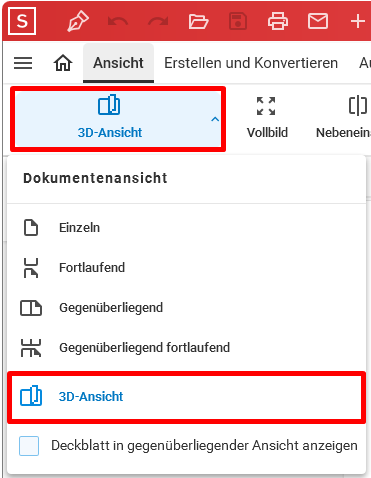Undo the last action

(118, 22)
